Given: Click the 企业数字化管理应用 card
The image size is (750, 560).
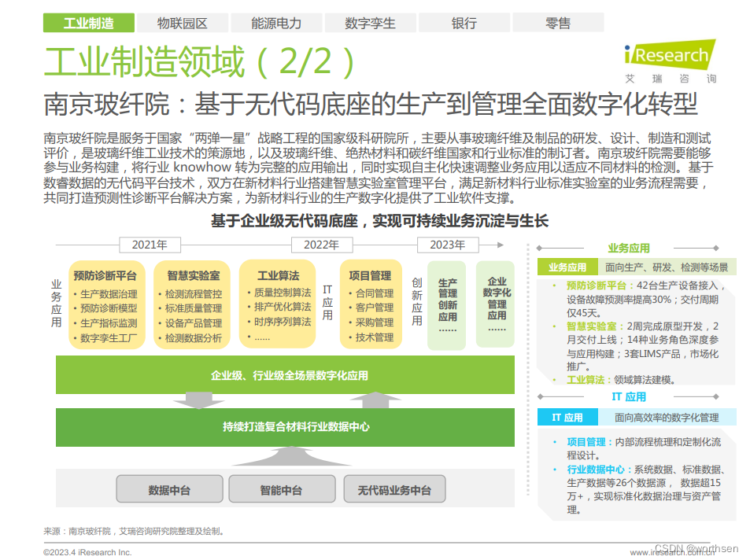Looking at the screenshot, I should click(496, 304).
